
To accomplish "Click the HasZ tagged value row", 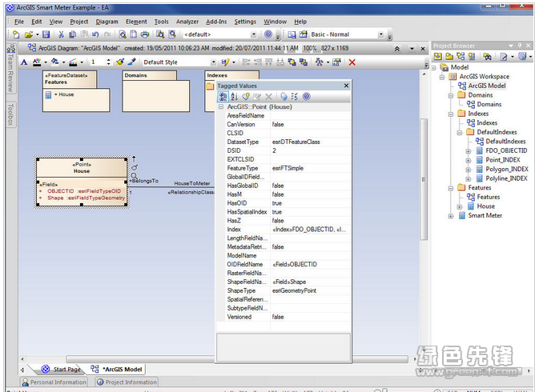I will 284,221.
